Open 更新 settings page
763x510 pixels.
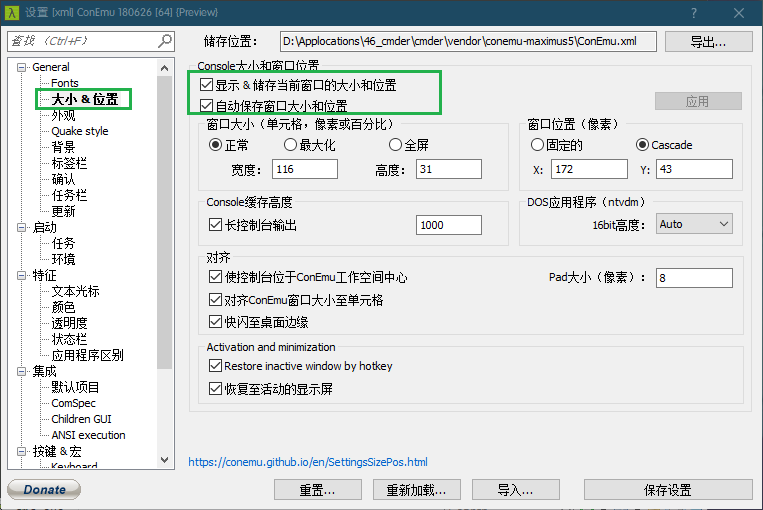coord(63,211)
